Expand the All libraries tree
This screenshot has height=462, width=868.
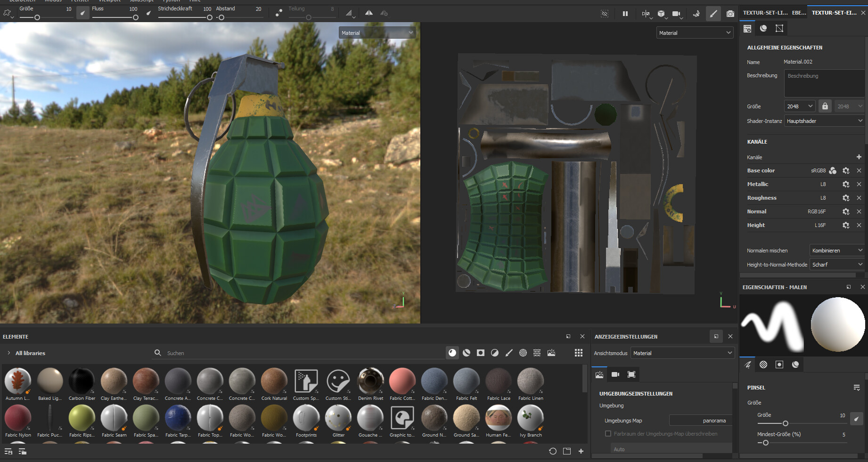click(8, 353)
